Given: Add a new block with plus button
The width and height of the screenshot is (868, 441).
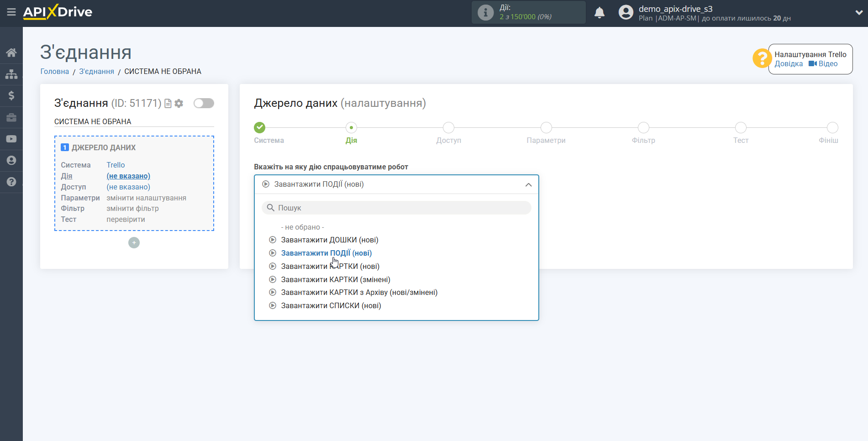Looking at the screenshot, I should 134,243.
